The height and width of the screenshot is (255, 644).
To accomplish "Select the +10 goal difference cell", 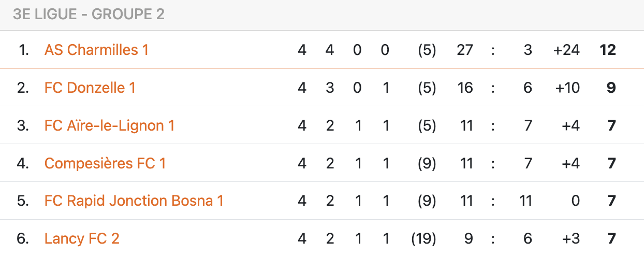I will pos(567,88).
